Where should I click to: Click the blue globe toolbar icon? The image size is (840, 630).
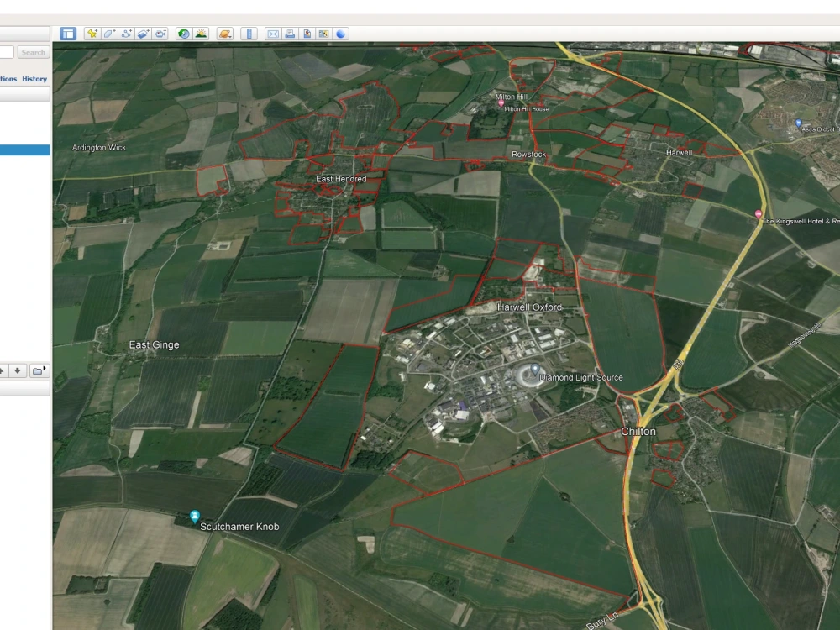(341, 34)
